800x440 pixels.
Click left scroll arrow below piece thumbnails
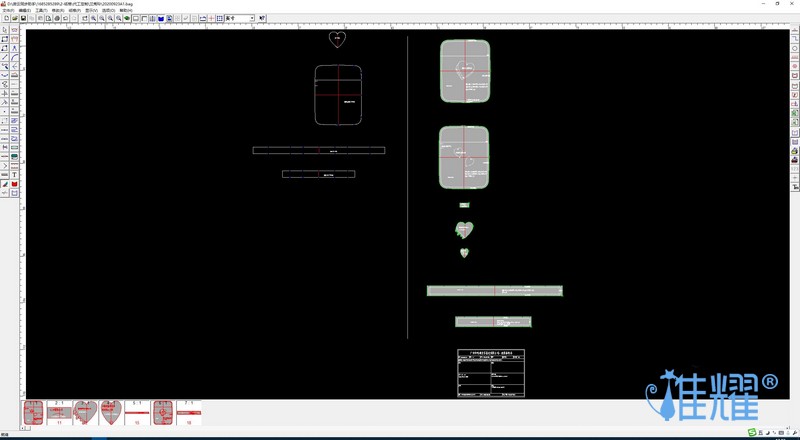pyautogui.click(x=24, y=429)
